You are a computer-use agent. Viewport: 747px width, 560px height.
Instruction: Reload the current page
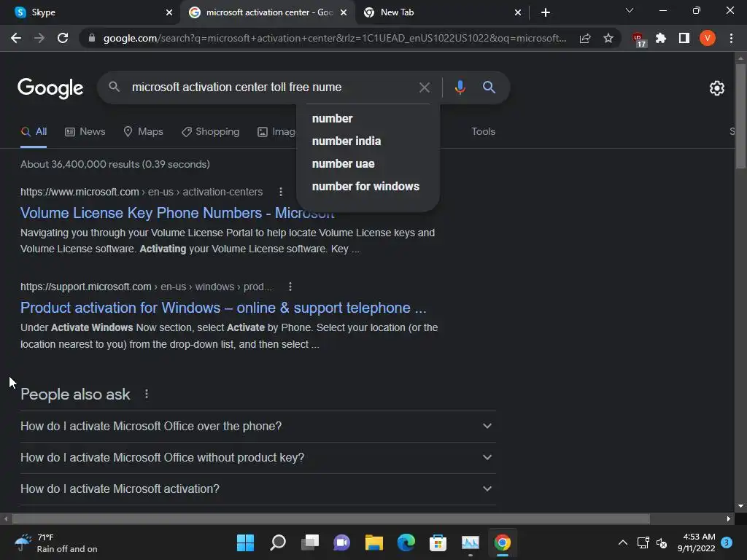(x=63, y=38)
